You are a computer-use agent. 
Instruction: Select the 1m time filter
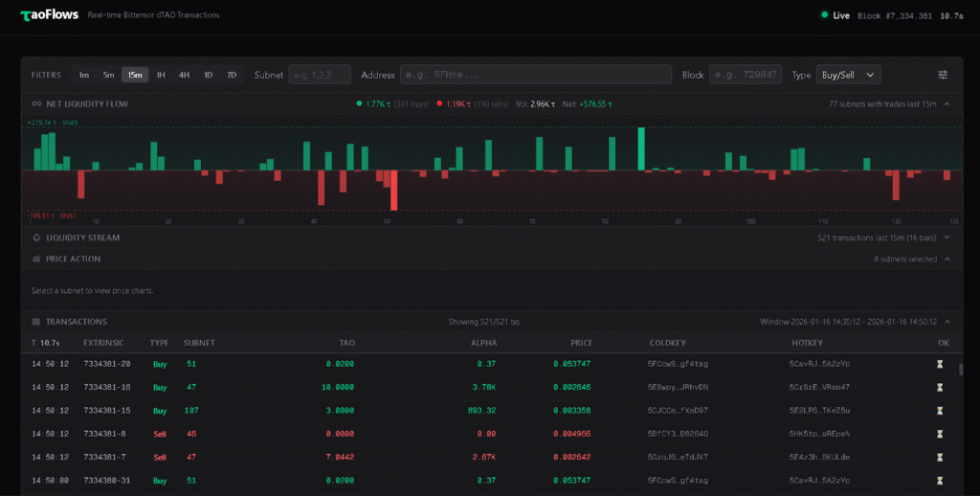tap(84, 75)
